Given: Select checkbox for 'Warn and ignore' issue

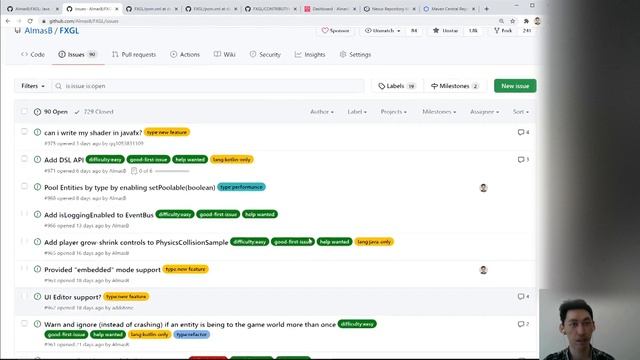Looking at the screenshot, I should 24,323.
